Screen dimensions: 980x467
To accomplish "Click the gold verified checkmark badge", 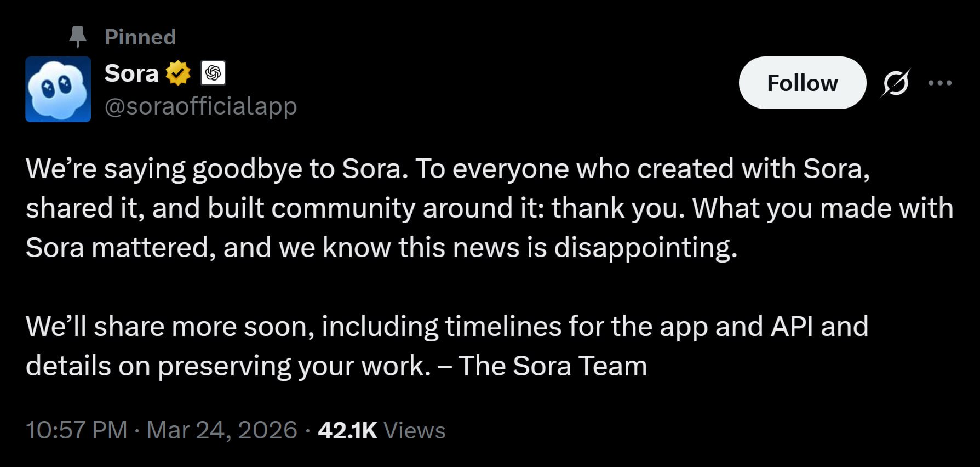I will click(178, 73).
